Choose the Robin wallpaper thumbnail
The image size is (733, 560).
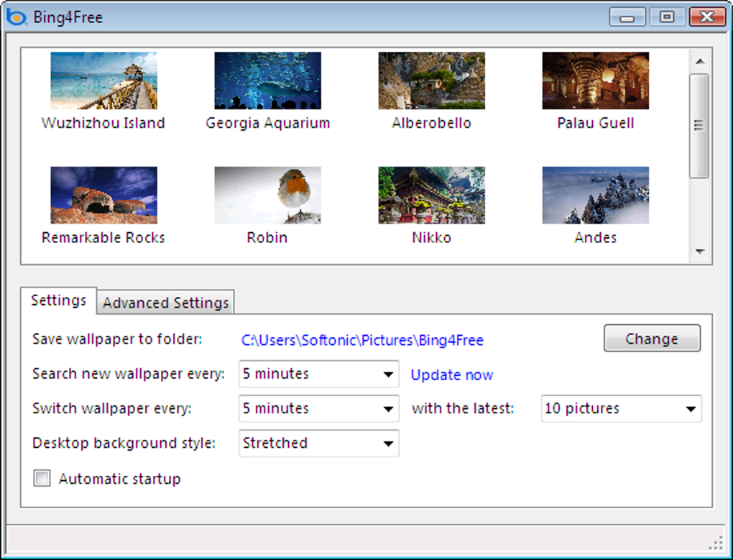click(268, 195)
